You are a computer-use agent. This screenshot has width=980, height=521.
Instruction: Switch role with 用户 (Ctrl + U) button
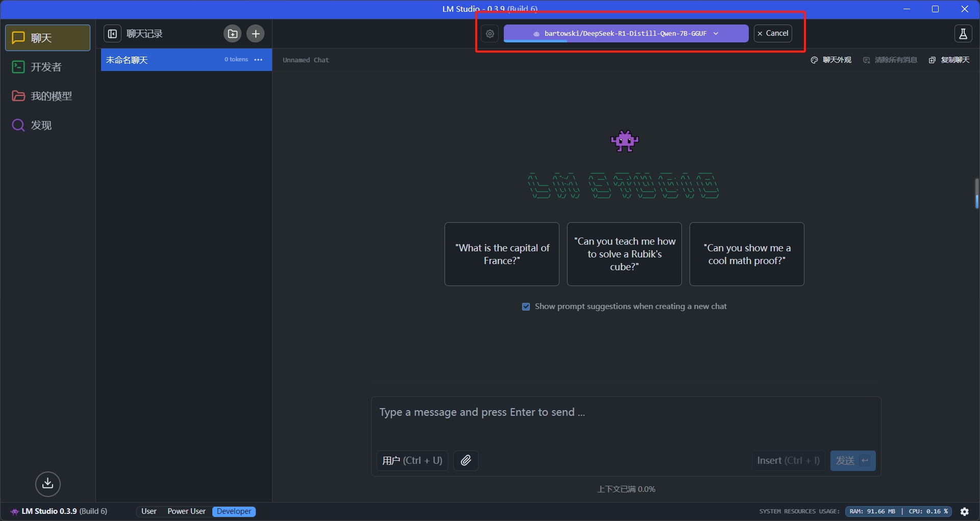[x=412, y=461]
